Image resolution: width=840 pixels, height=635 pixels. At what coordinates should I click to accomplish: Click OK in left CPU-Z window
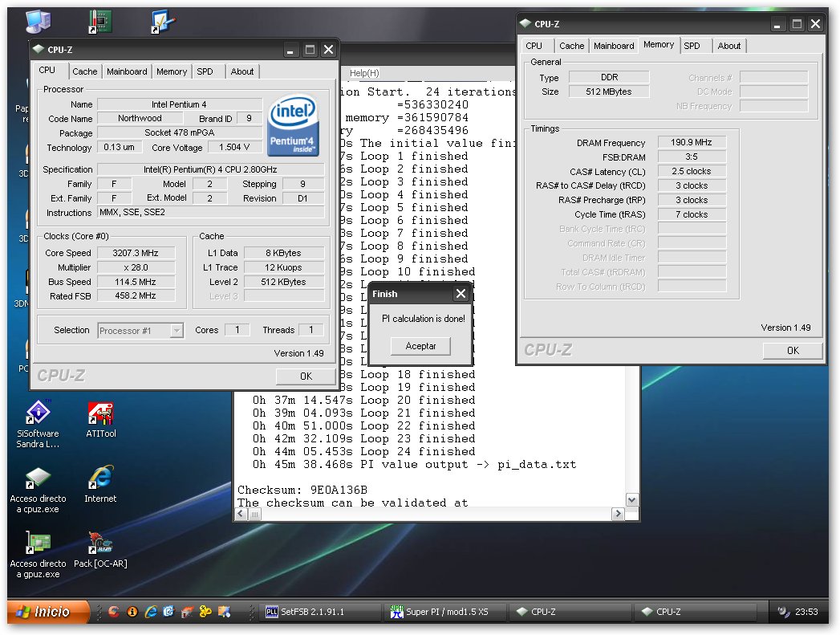(x=306, y=377)
